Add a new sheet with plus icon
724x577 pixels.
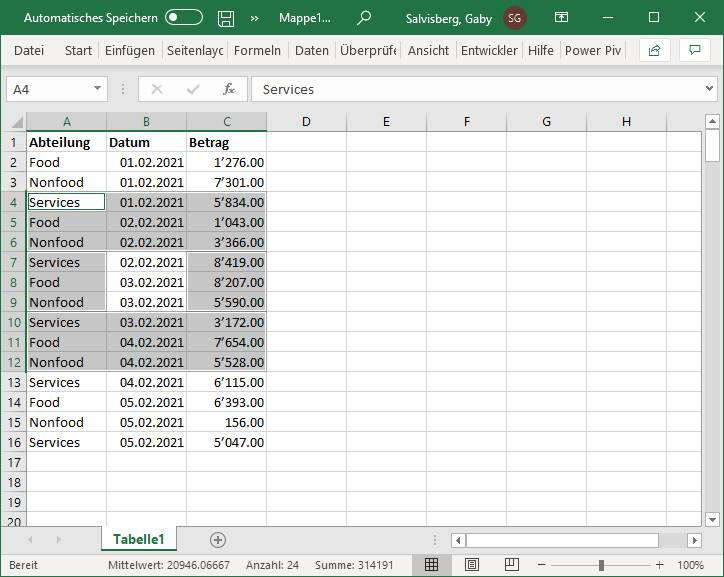click(218, 539)
